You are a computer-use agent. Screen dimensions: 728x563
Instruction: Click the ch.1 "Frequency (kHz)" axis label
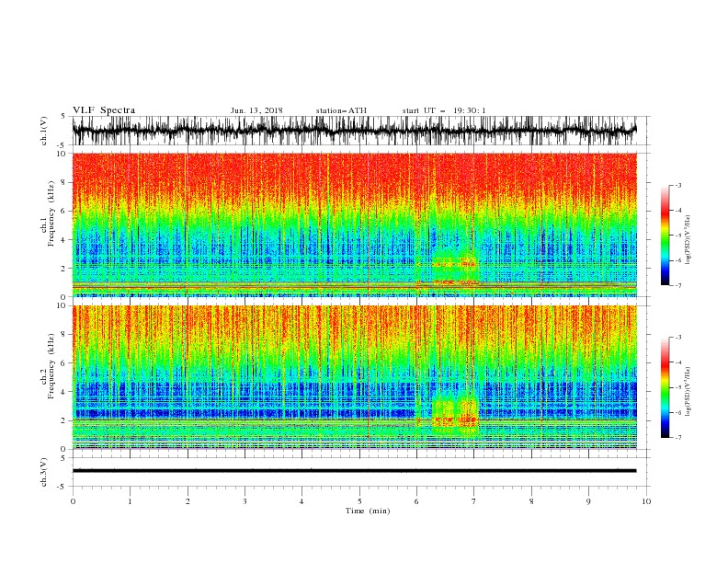click(x=51, y=213)
